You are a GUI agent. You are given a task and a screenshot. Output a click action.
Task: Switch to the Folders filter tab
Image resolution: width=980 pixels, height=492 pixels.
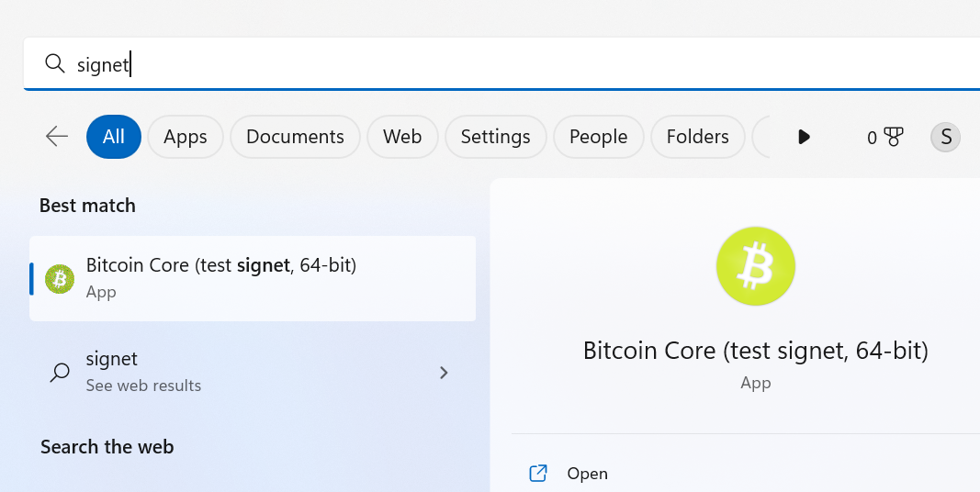697,136
